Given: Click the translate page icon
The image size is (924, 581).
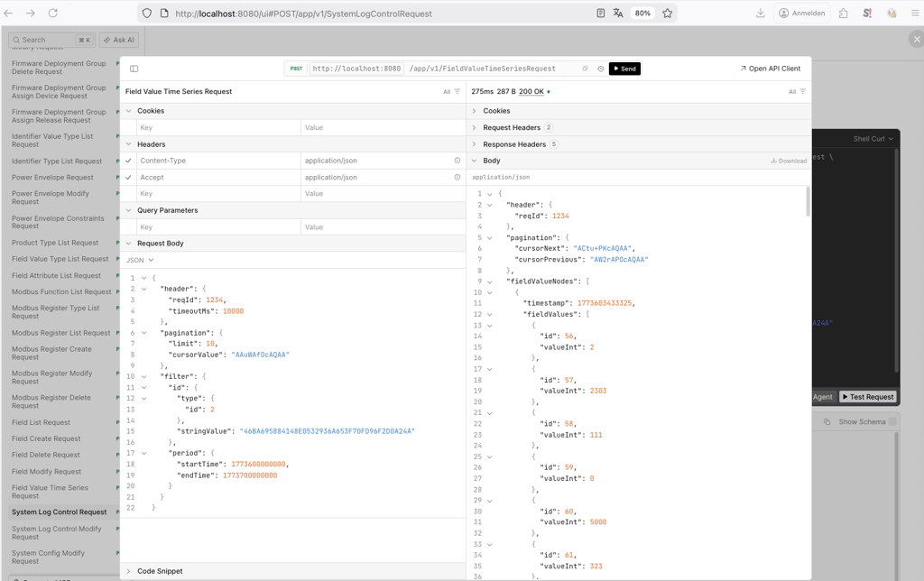Looking at the screenshot, I should tap(618, 13).
